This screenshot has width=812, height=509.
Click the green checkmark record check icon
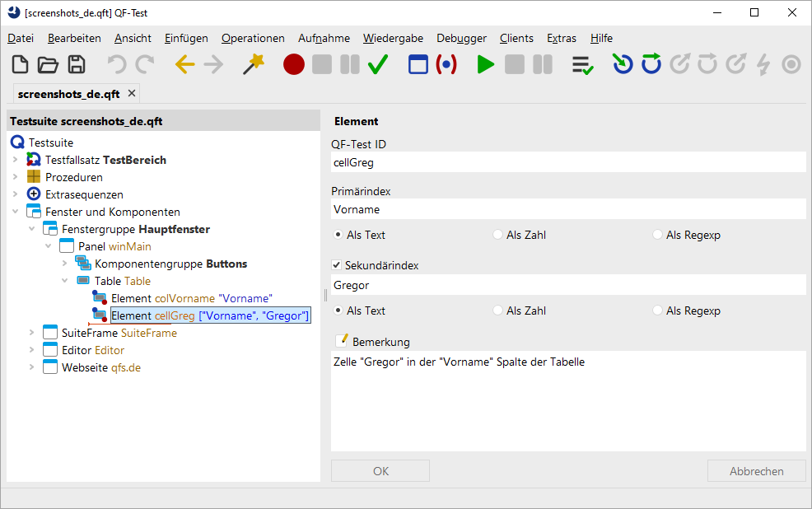[x=378, y=65]
